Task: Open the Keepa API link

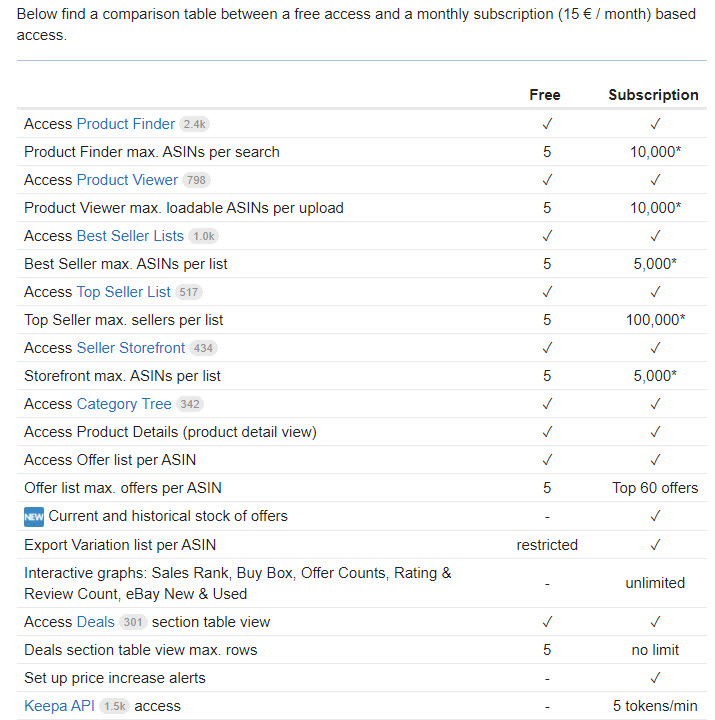Action: point(59,706)
